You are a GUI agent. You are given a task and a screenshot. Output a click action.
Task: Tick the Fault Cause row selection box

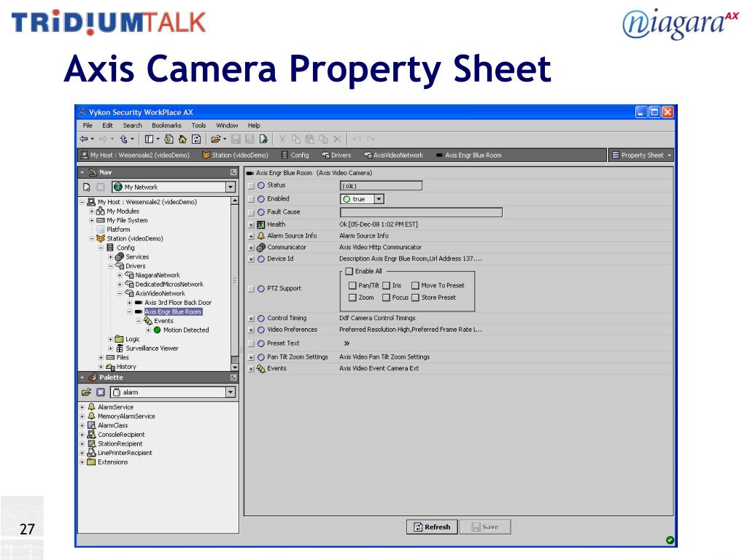[x=251, y=213]
